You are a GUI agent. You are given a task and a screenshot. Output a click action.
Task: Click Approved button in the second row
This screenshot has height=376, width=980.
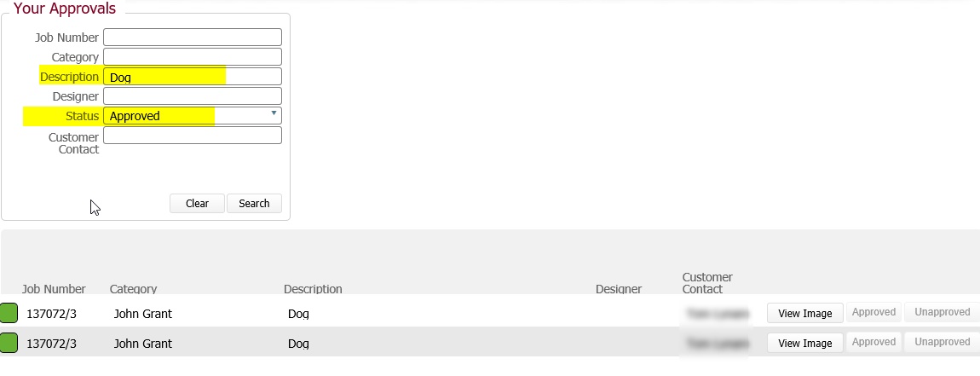coord(873,342)
